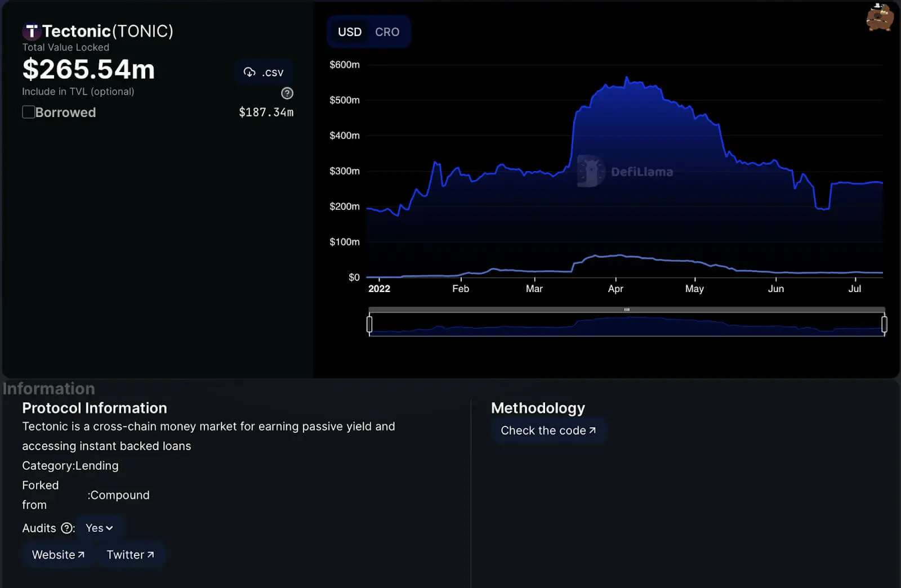Enable the Borrowed checkbox
This screenshot has height=588, width=901.
point(29,112)
